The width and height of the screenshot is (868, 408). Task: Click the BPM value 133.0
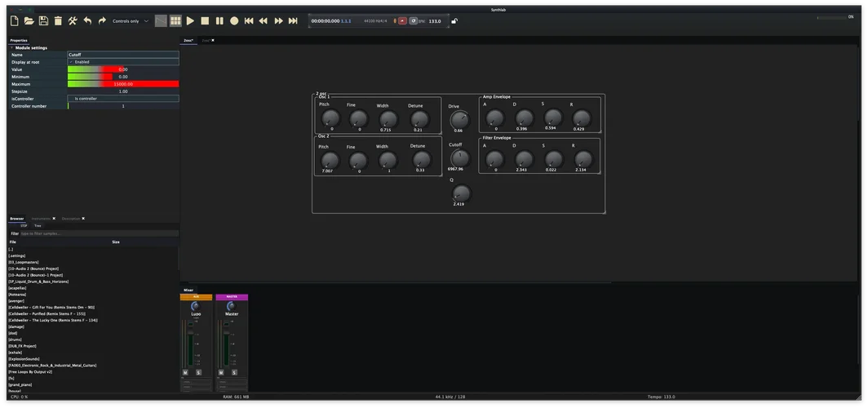coord(435,21)
